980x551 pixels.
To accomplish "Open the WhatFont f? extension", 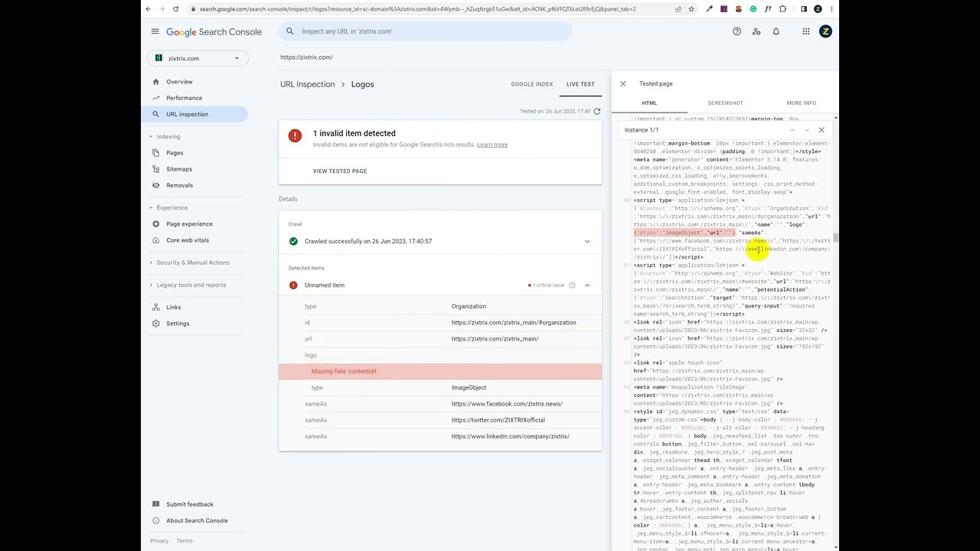I will click(768, 9).
